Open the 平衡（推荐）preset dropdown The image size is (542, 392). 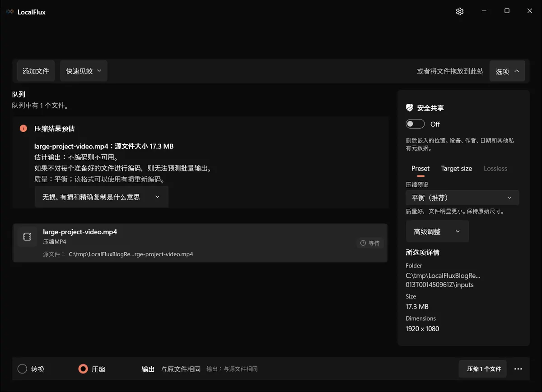click(462, 198)
